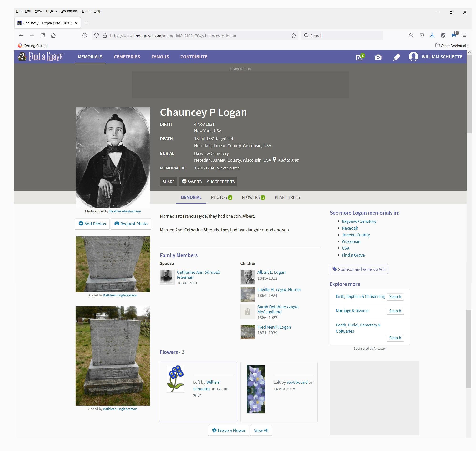Click Leave a Flower button
Screen dimensions: 476x451
coord(228,430)
